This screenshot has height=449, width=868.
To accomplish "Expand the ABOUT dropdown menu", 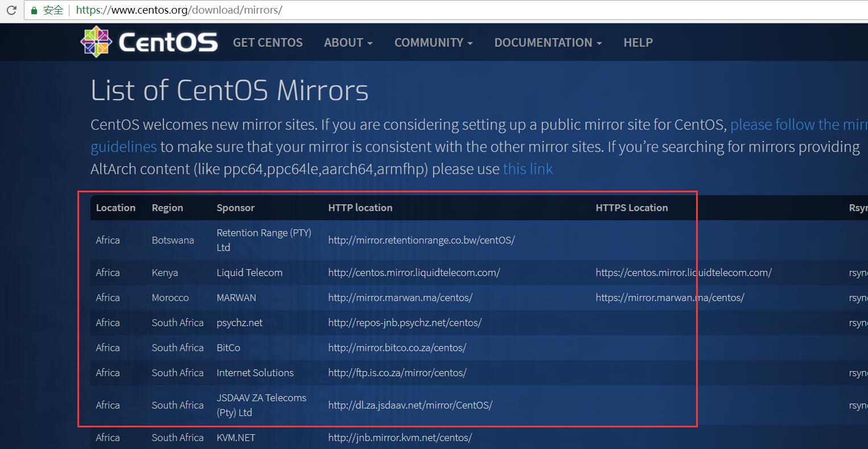I will point(348,43).
